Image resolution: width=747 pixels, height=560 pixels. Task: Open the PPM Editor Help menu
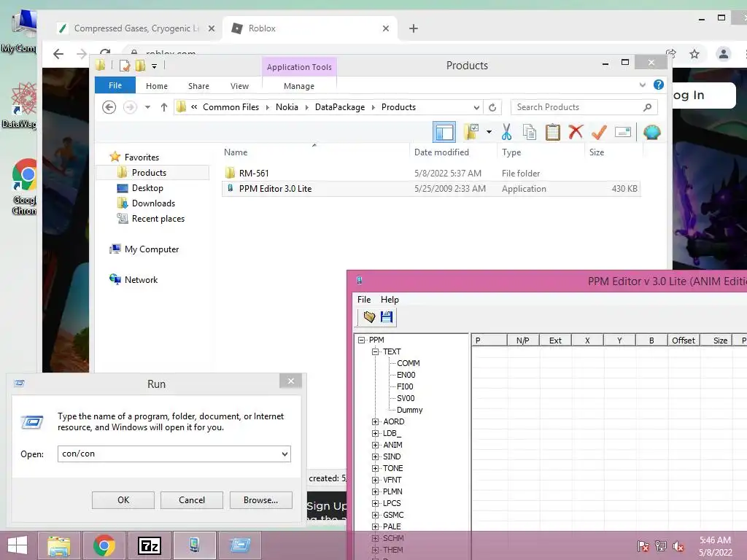click(x=390, y=299)
